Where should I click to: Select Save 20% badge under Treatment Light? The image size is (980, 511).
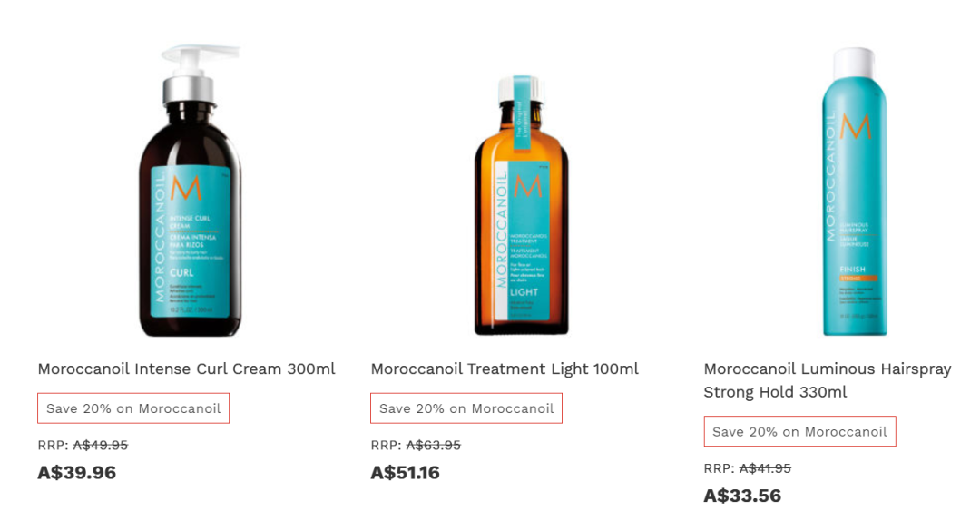coord(466,408)
